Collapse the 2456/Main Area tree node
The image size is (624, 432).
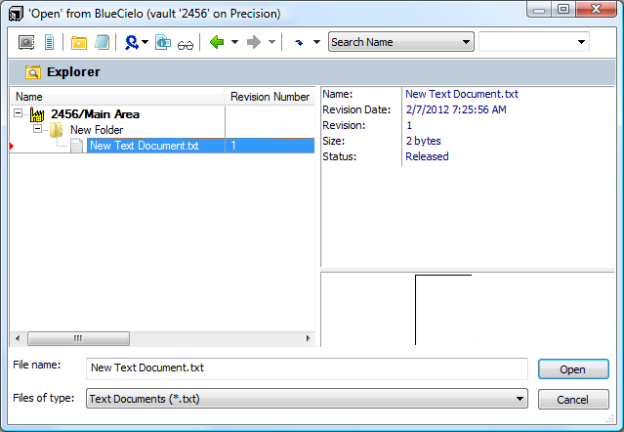[18, 113]
